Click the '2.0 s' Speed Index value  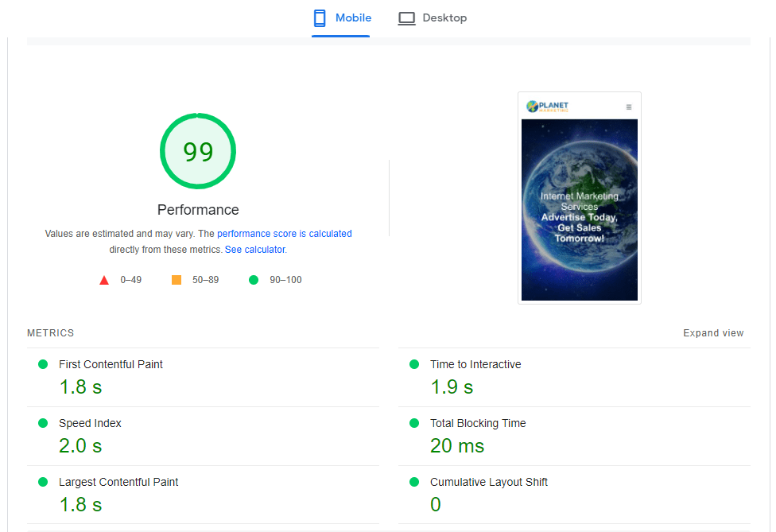click(x=80, y=446)
